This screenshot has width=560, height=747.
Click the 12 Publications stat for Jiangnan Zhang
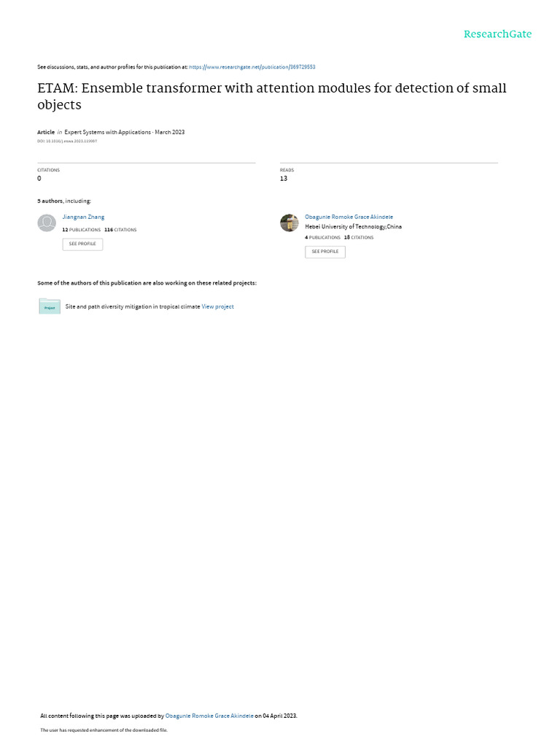[x=82, y=230]
